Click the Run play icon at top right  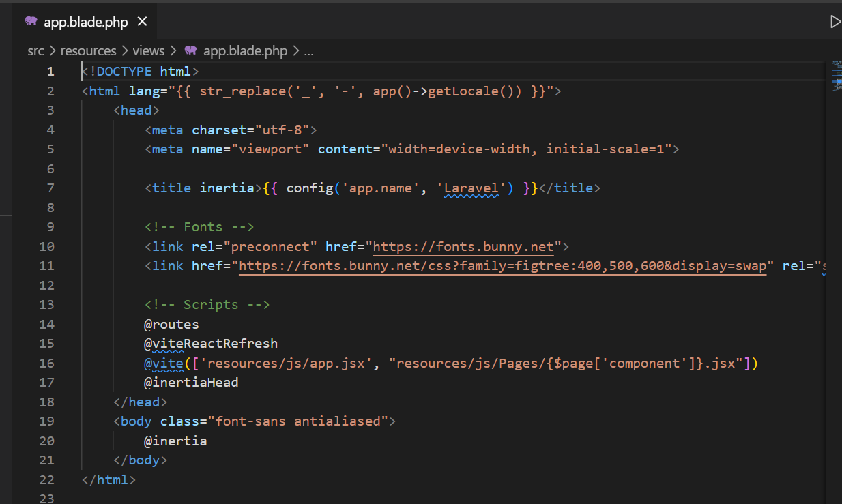click(x=835, y=22)
